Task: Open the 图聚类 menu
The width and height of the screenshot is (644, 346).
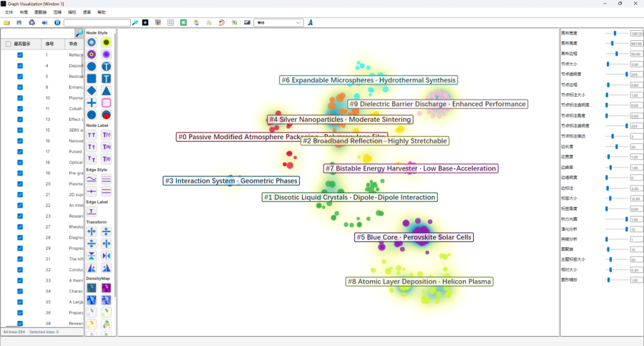Action: [40, 12]
